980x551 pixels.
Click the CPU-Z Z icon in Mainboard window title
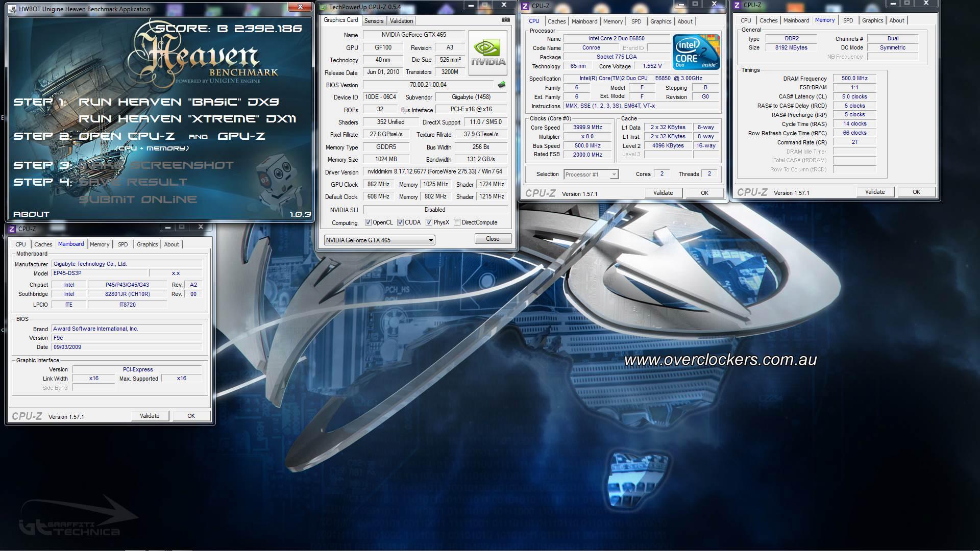[x=12, y=229]
